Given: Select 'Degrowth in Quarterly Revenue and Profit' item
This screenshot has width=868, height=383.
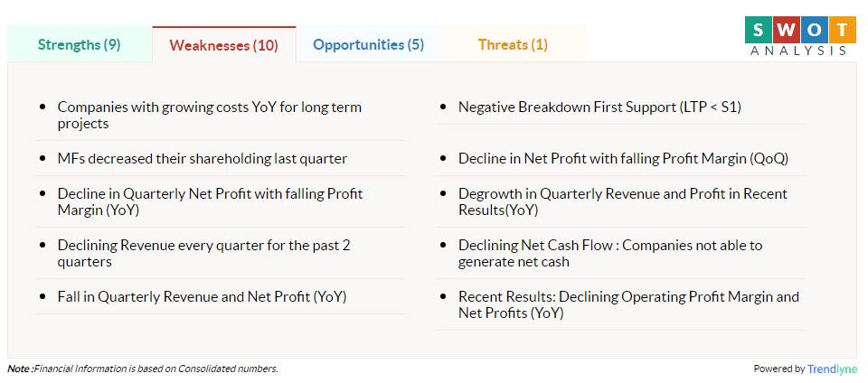Looking at the screenshot, I should click(623, 201).
